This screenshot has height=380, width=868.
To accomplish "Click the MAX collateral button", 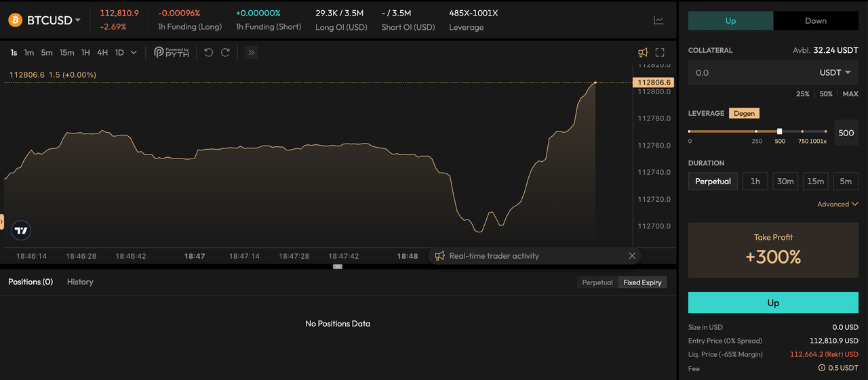I will click(850, 94).
